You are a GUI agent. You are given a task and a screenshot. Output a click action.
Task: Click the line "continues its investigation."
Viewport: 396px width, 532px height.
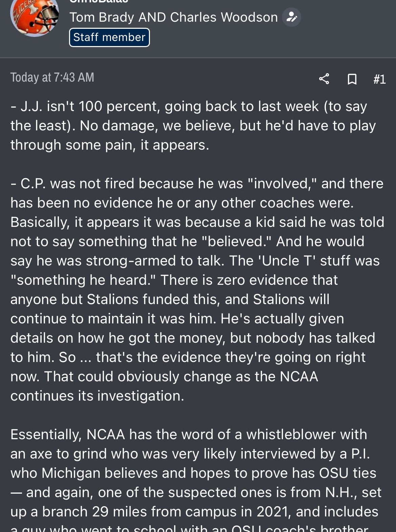97,396
